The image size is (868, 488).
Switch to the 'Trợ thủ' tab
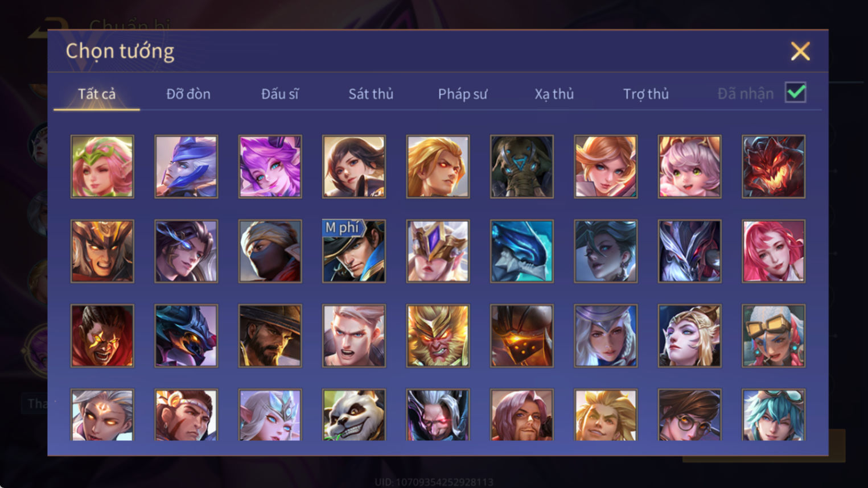(x=646, y=94)
